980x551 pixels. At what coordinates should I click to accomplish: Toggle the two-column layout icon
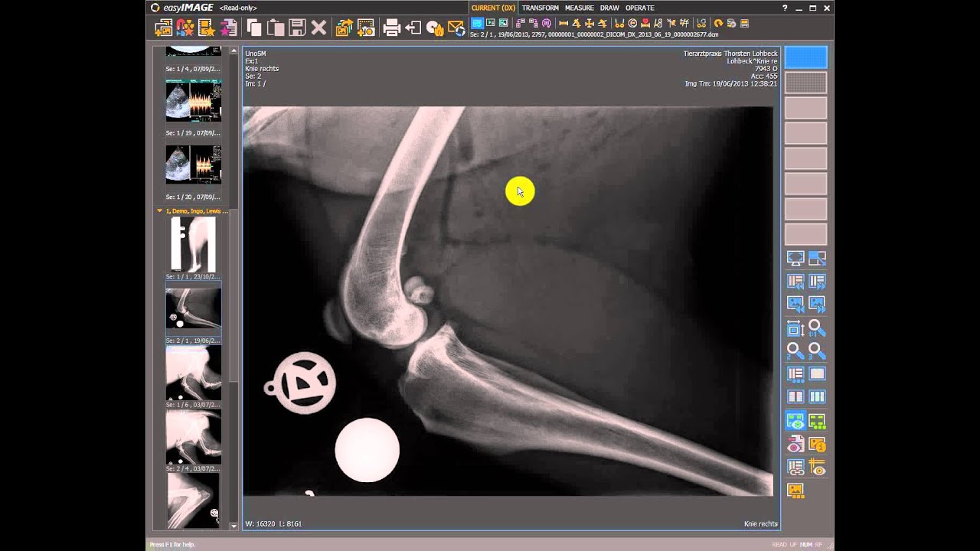[x=795, y=396]
